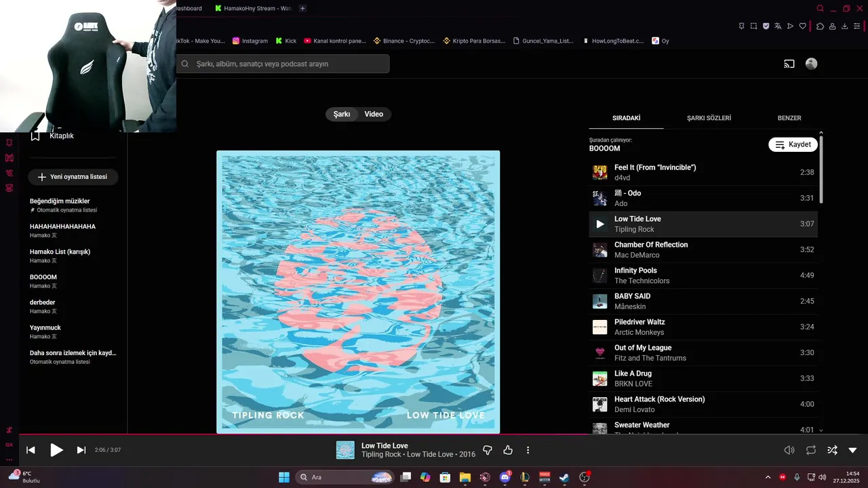This screenshot has width=868, height=488.
Task: Click the Feel It album thumbnail
Action: [600, 172]
